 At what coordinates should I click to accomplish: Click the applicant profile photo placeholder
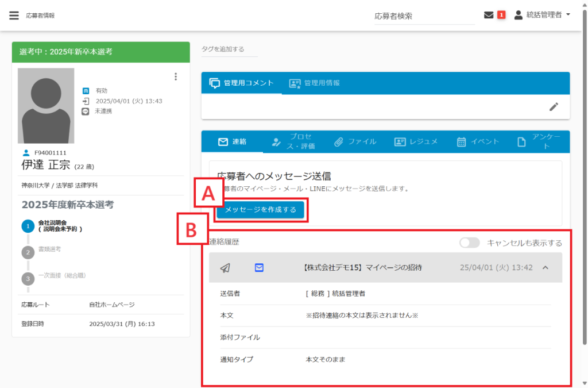point(46,106)
